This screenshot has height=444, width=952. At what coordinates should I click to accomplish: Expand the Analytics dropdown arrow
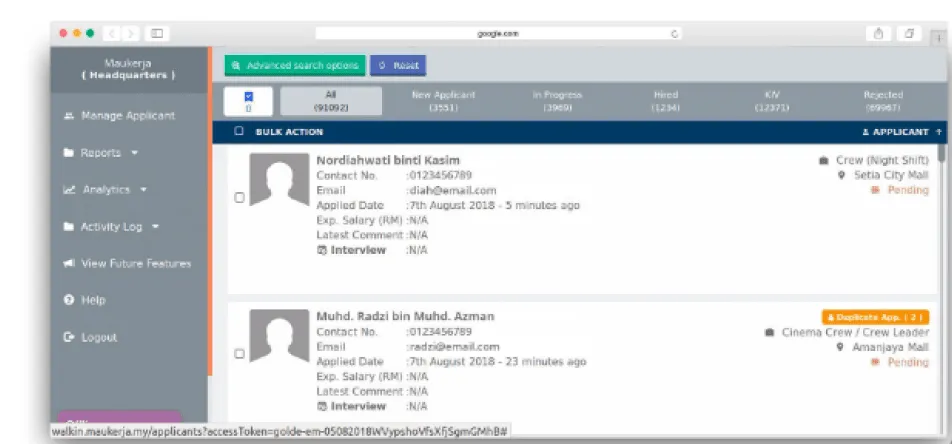pyautogui.click(x=143, y=190)
